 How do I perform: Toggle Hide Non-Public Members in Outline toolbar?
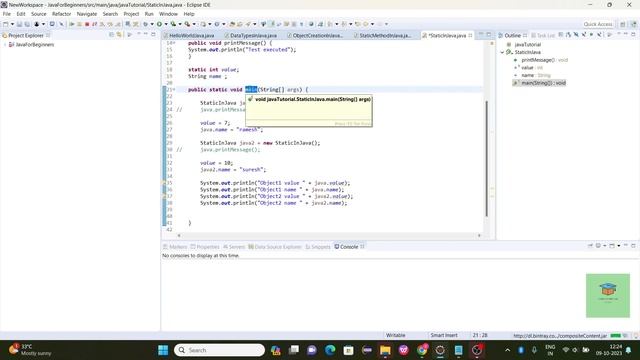tap(591, 35)
